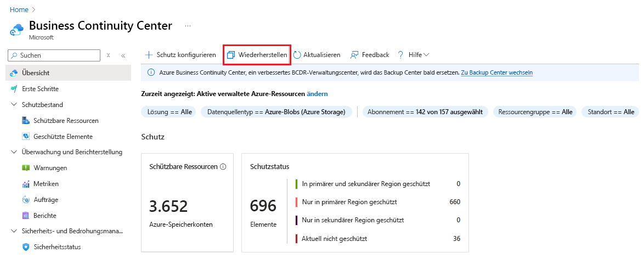
Task: Open the Ressourcengruppe == Alle filter
Action: (x=535, y=111)
